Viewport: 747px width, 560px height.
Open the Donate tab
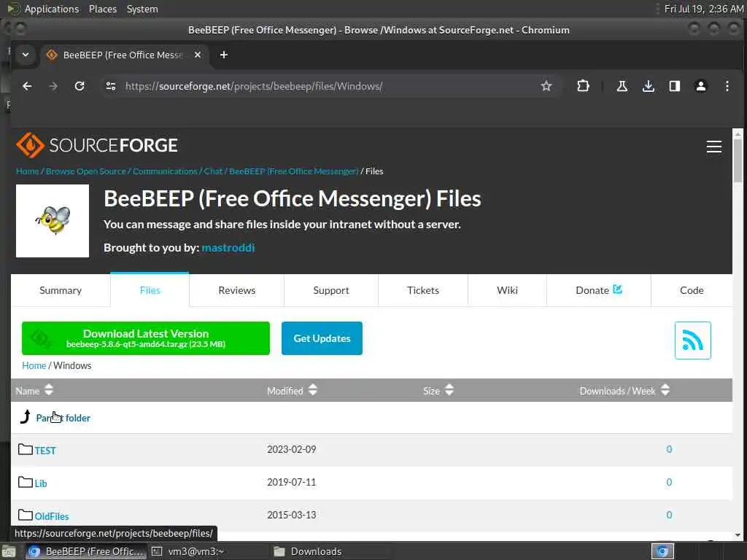(599, 290)
